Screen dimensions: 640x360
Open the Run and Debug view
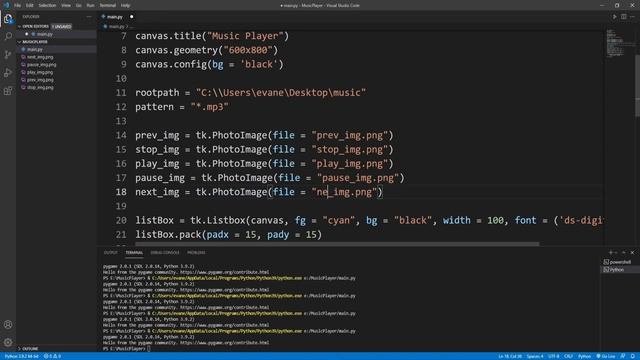pos(8,73)
